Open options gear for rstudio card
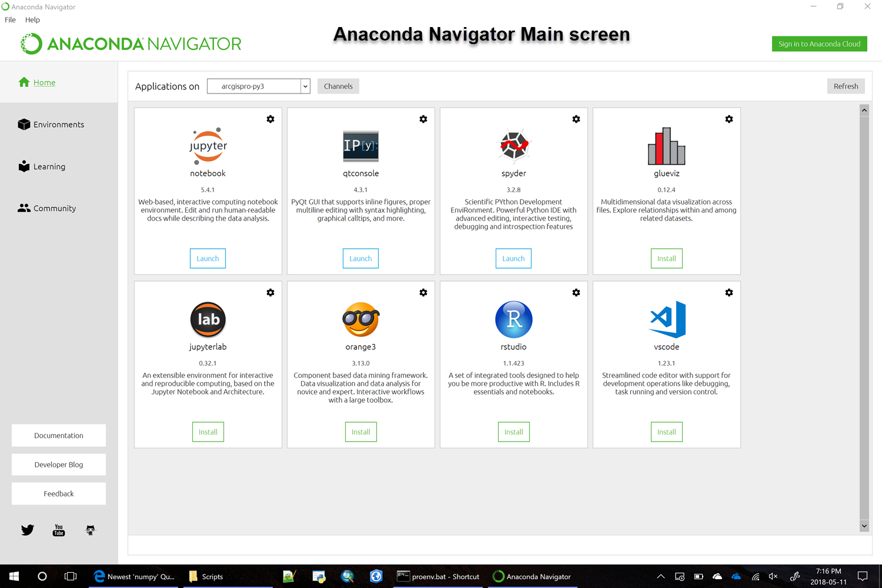882x588 pixels. [576, 292]
